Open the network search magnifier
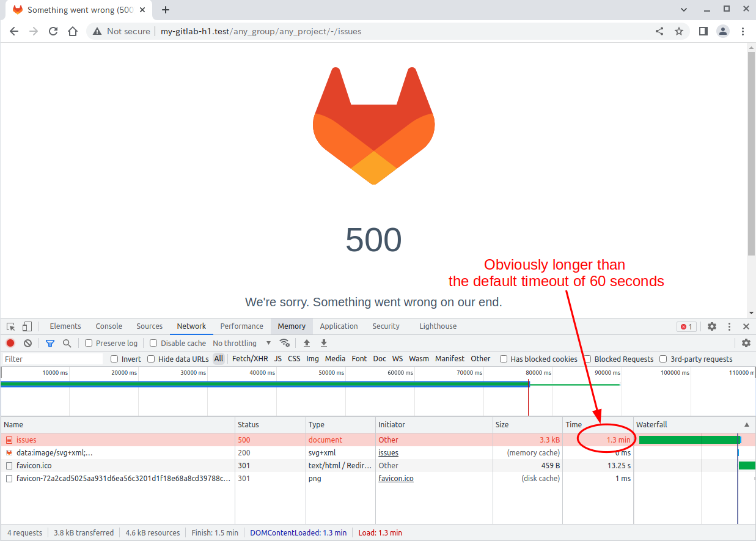 tap(67, 343)
